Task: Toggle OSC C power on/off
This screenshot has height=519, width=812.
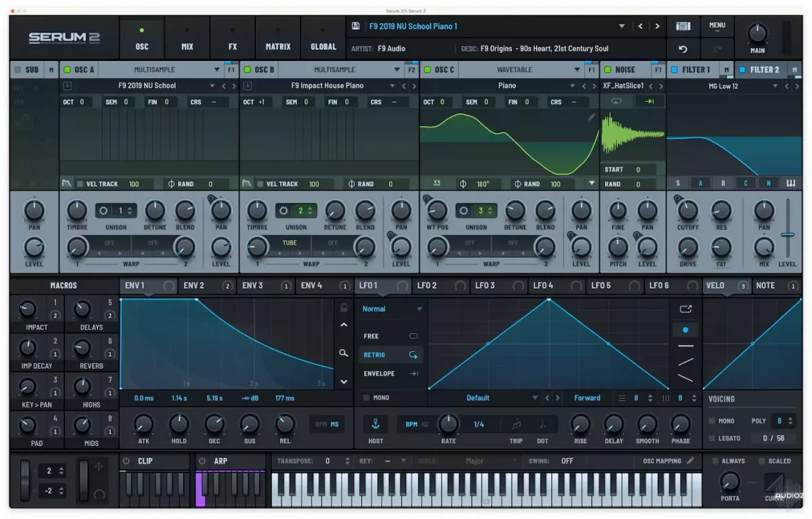Action: pos(427,70)
